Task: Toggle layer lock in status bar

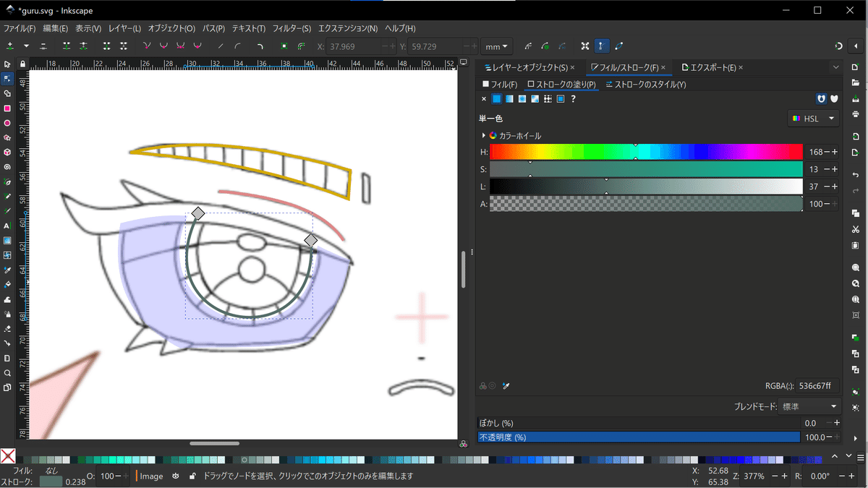Action: (x=192, y=476)
